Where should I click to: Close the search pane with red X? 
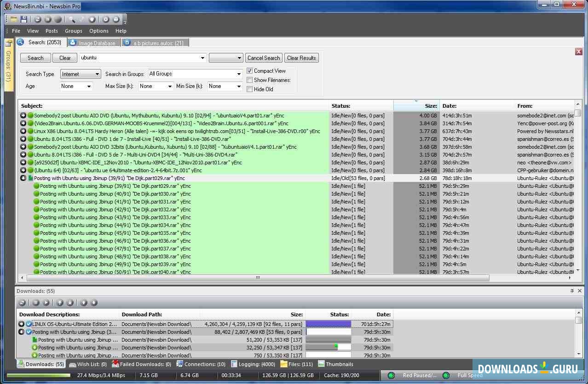point(579,52)
